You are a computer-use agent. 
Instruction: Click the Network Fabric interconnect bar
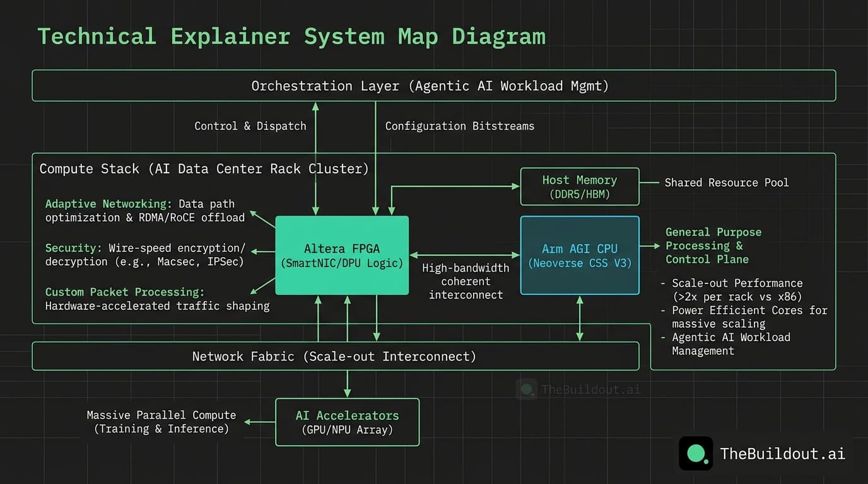pos(334,356)
